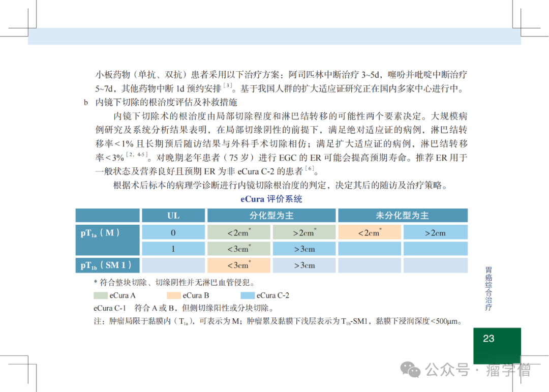Click the citation marker "[2, 4-5]"
The image size is (549, 392).
click(x=137, y=155)
